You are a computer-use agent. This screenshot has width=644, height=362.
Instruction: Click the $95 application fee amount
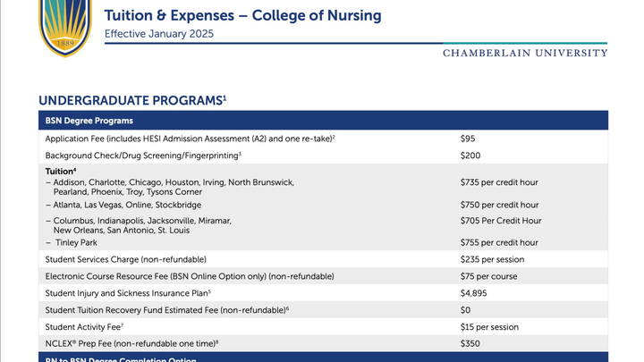coord(470,139)
